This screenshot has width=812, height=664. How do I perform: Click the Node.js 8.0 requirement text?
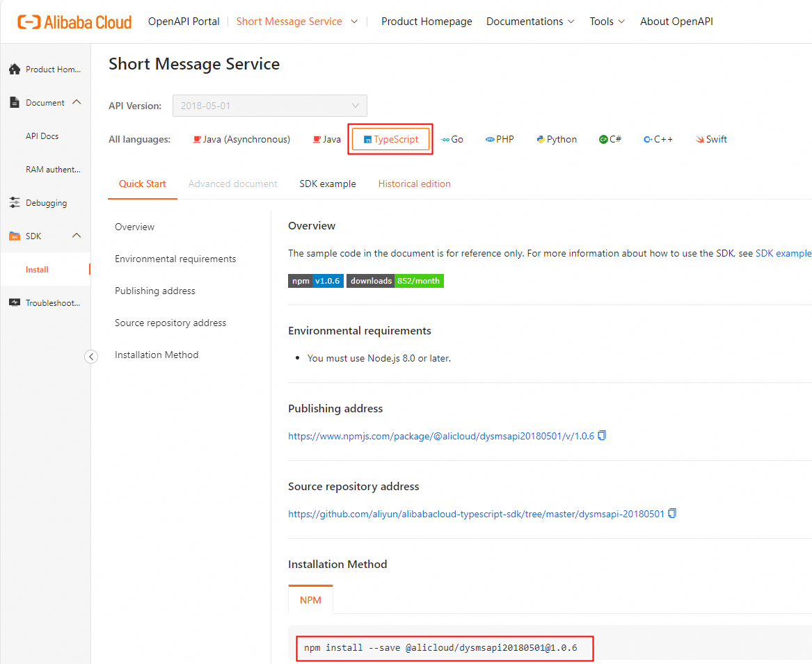pyautogui.click(x=379, y=358)
